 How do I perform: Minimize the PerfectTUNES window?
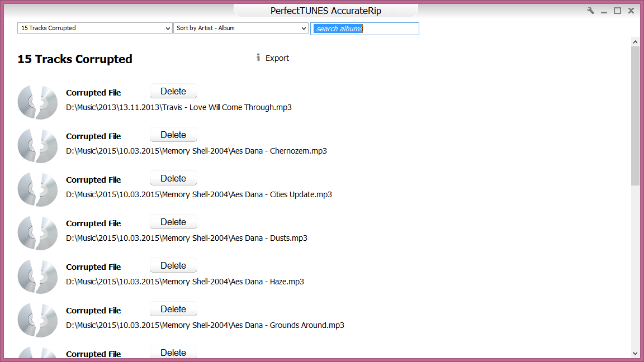tap(604, 12)
